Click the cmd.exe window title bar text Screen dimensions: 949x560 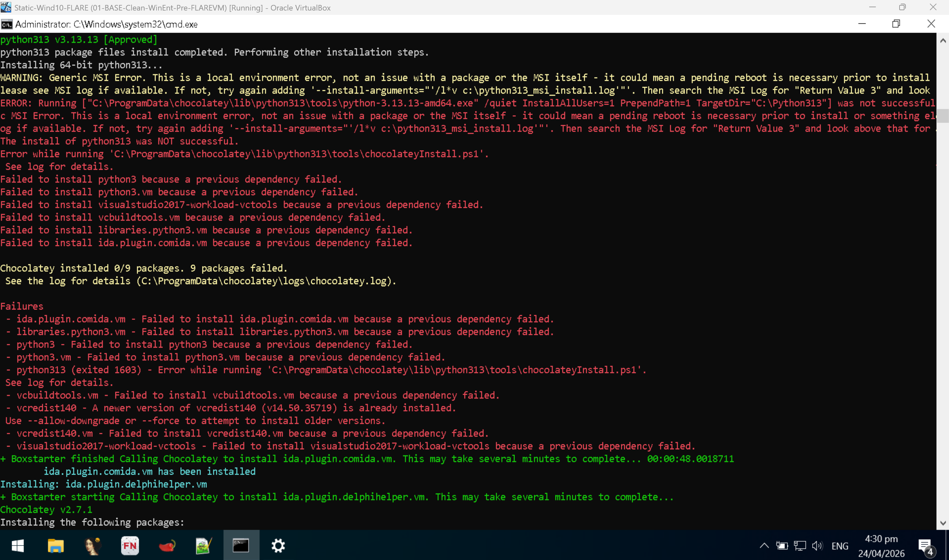pyautogui.click(x=106, y=24)
